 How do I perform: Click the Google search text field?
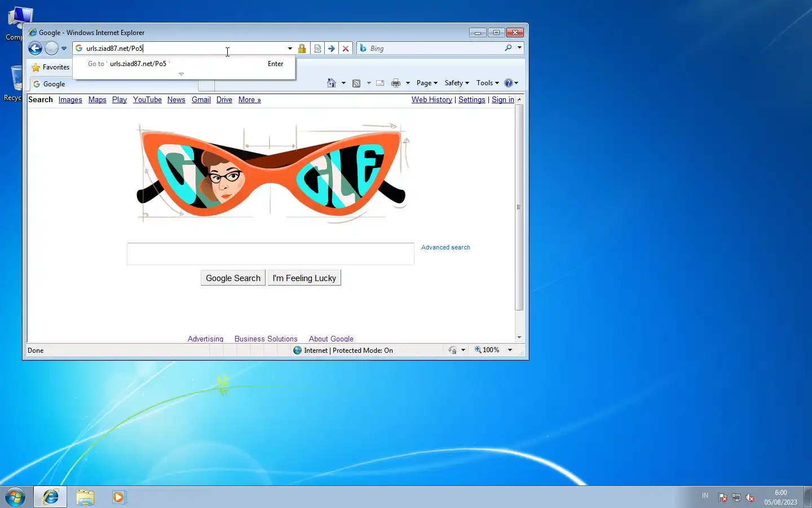[270, 254]
